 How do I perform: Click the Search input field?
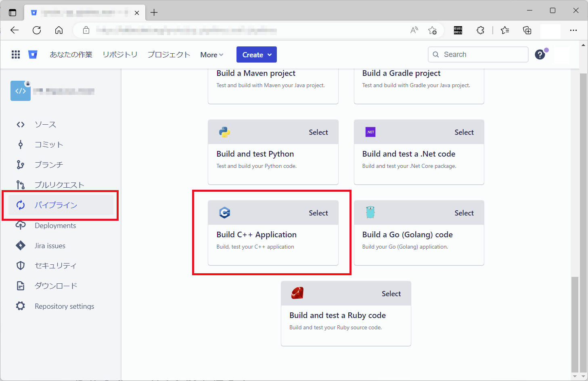(478, 54)
